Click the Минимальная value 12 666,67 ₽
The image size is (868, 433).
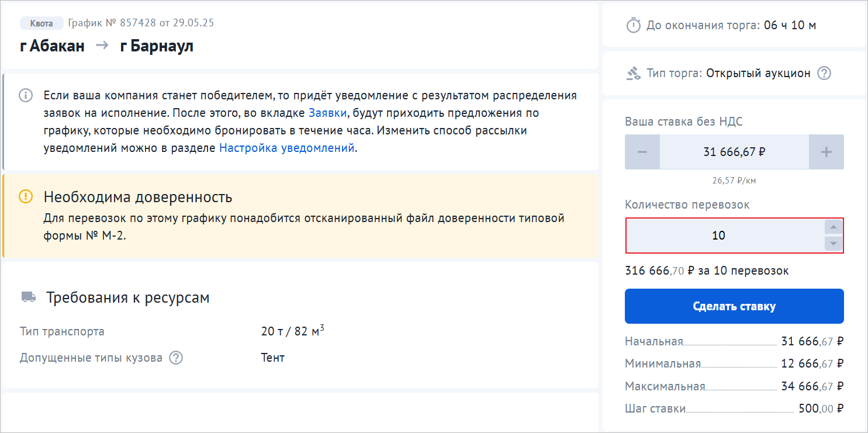(812, 363)
